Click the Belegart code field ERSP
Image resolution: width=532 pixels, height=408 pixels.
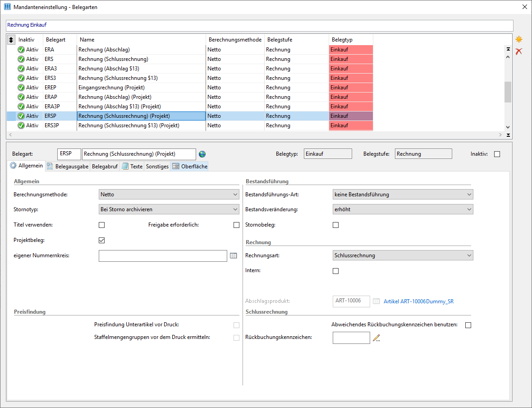pos(69,154)
